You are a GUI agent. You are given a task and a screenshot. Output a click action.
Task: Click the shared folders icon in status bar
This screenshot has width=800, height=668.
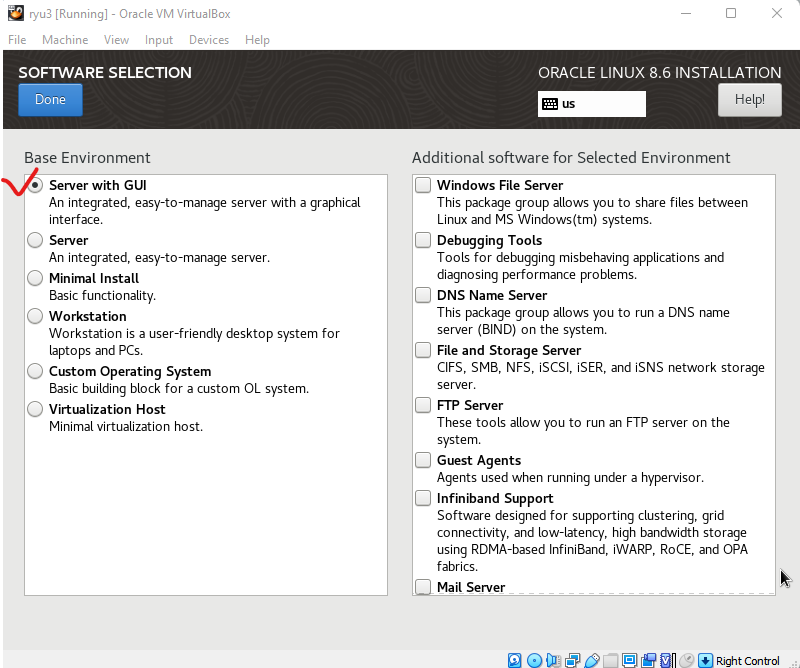pos(610,660)
